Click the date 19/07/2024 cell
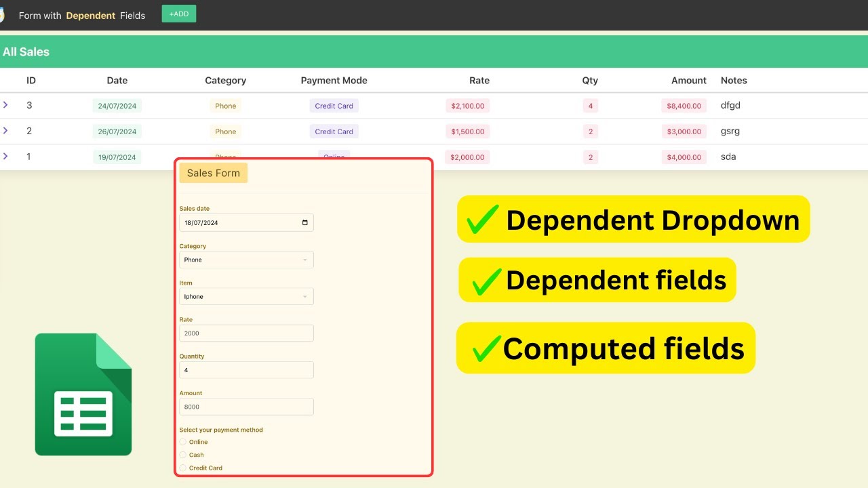The height and width of the screenshot is (488, 868). [x=117, y=157]
